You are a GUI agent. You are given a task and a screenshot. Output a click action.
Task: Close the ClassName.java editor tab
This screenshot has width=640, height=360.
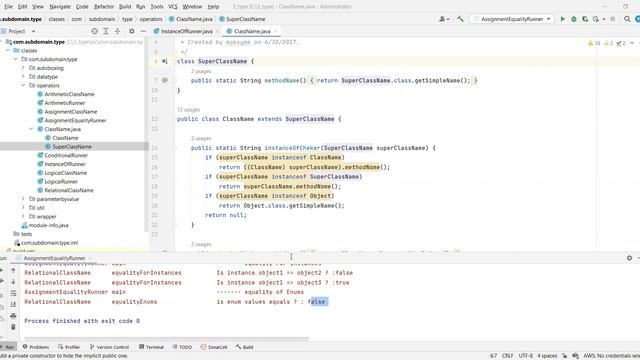(x=276, y=31)
